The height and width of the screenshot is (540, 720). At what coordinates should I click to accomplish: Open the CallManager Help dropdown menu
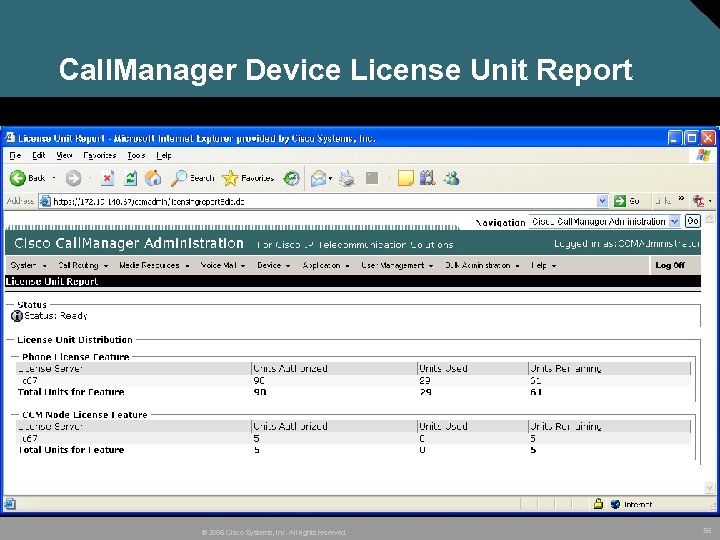coord(544,265)
